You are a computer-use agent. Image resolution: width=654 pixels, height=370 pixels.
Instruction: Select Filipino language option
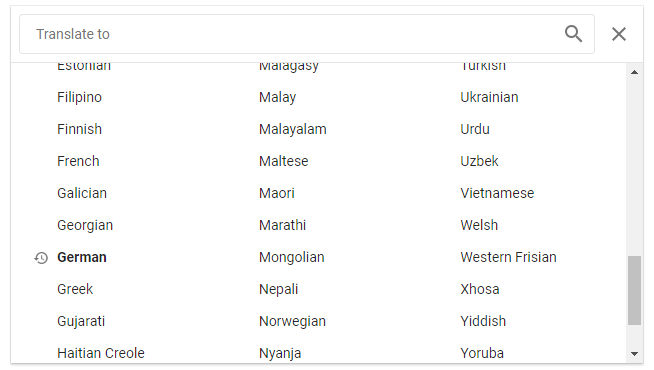tap(79, 98)
